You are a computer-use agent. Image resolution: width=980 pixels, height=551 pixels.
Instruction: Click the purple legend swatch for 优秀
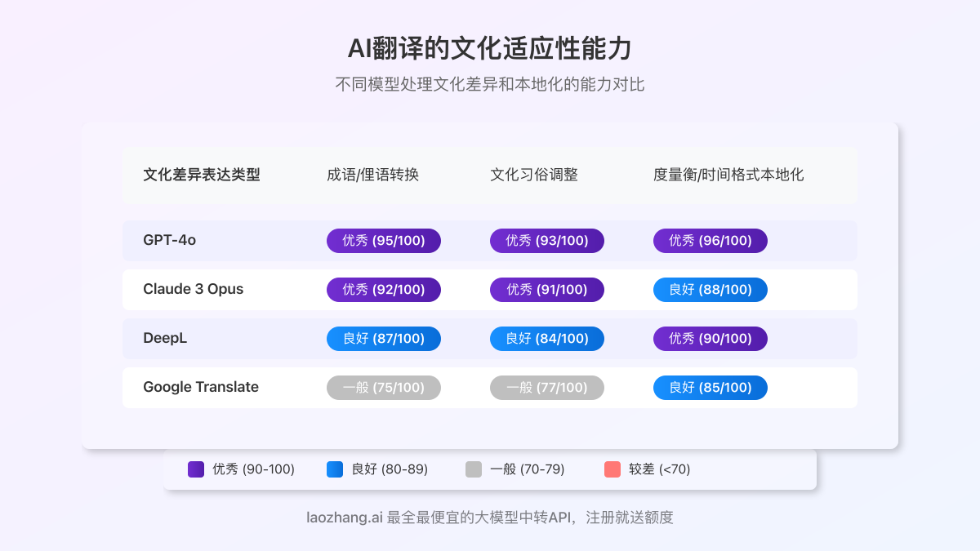(196, 469)
